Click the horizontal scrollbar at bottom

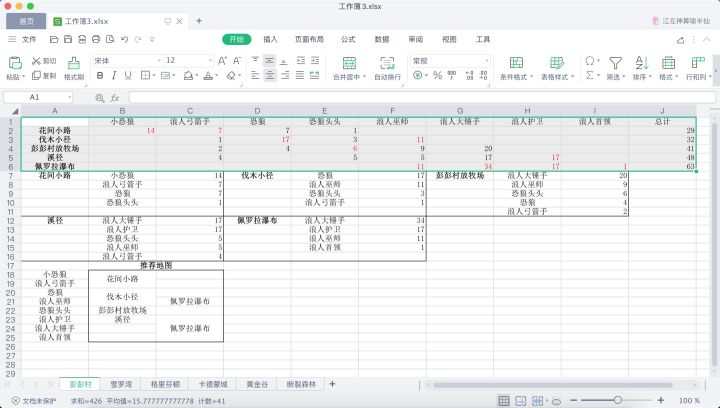tap(553, 385)
